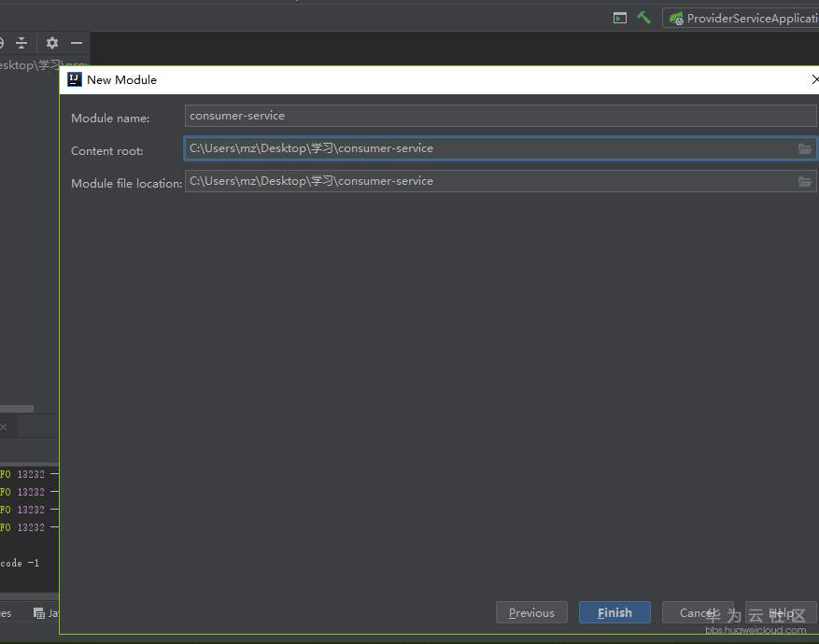Viewport: 819px width, 644px height.
Task: Hide the project panel with minus icon
Action: pyautogui.click(x=77, y=43)
